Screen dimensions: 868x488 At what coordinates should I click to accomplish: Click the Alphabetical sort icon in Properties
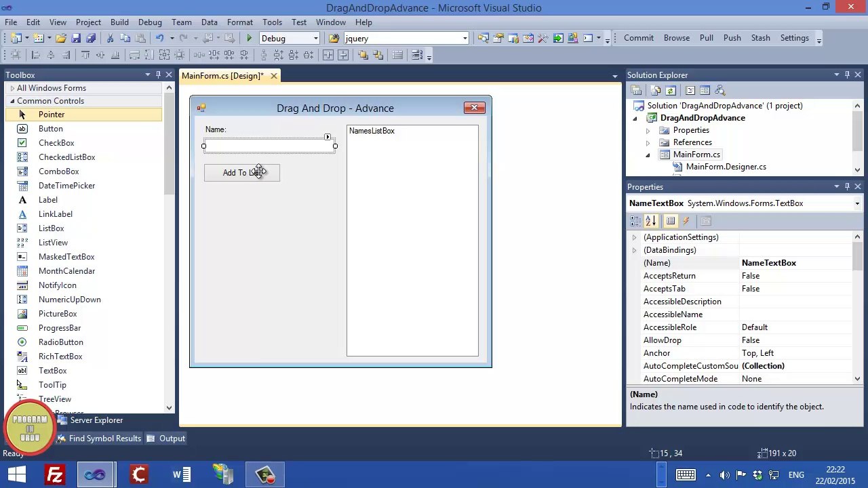[x=651, y=221]
